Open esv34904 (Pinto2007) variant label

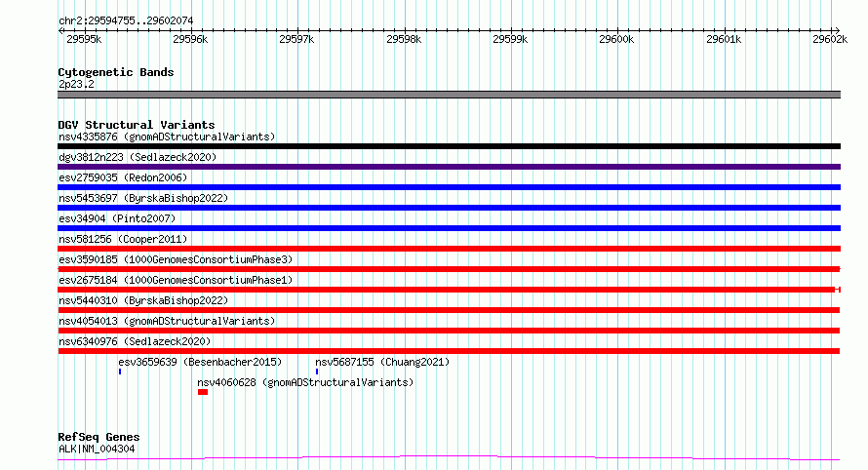[117, 218]
